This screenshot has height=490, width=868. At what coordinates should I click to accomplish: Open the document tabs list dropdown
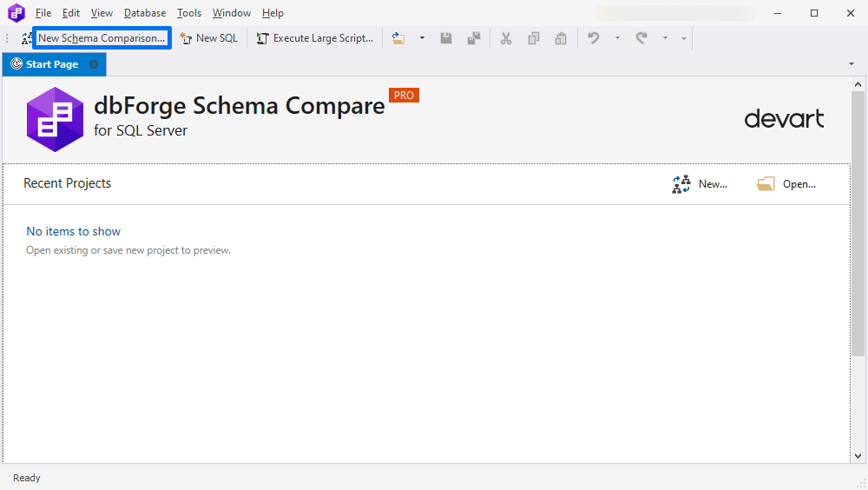[852, 64]
